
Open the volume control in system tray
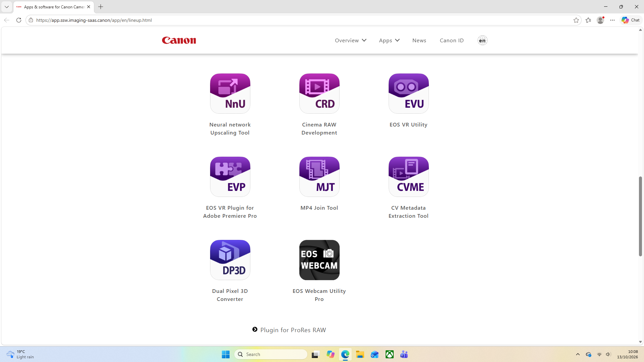608,354
